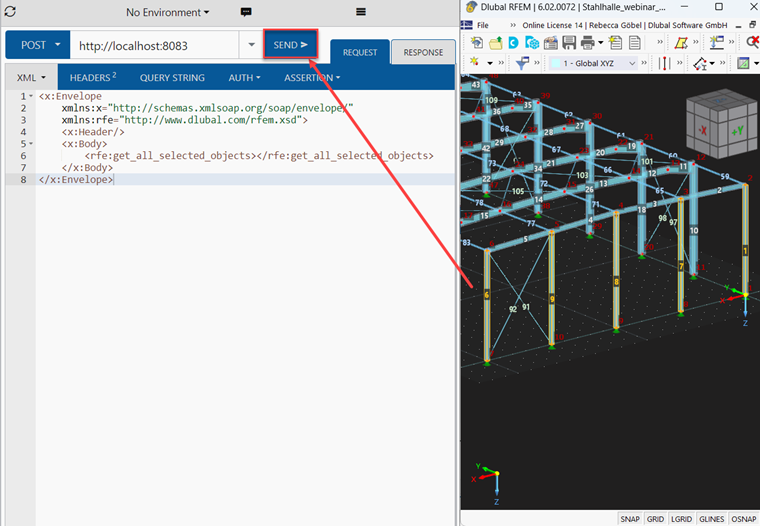Toggle SNAP in the RFEM status bar

click(630, 519)
